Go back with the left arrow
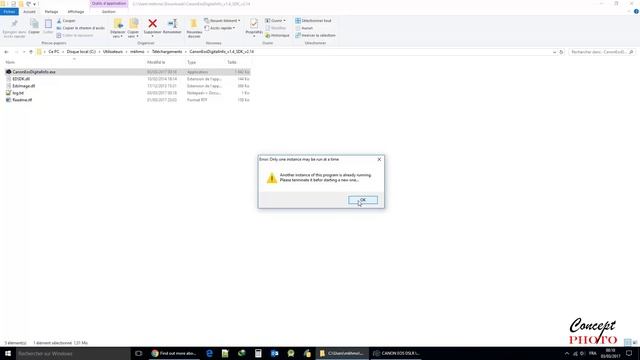The width and height of the screenshot is (640, 360). [x=6, y=52]
